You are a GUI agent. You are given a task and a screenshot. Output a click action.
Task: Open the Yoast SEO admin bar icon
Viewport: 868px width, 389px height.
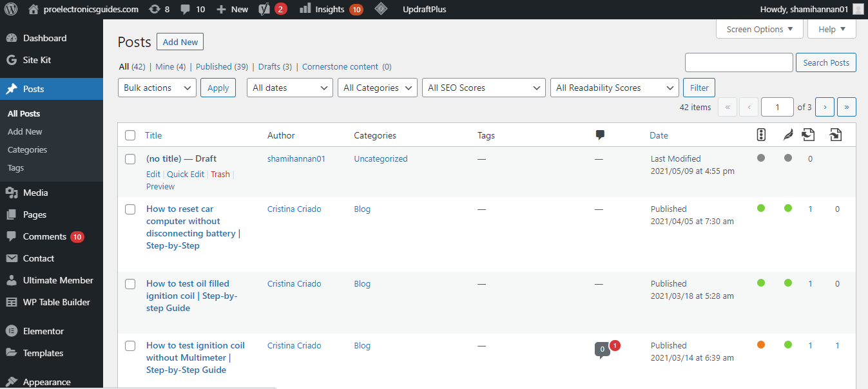[264, 9]
